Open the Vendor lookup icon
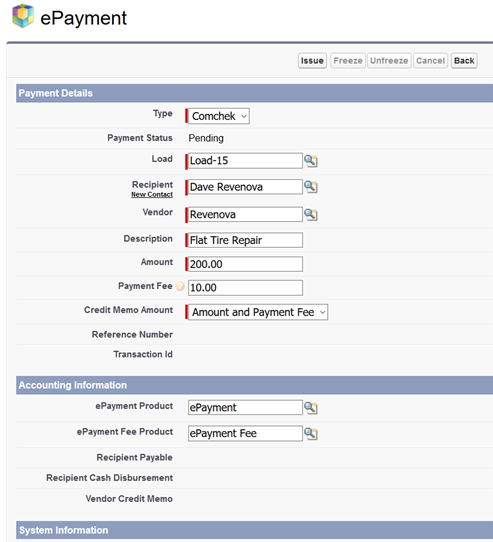 [310, 215]
